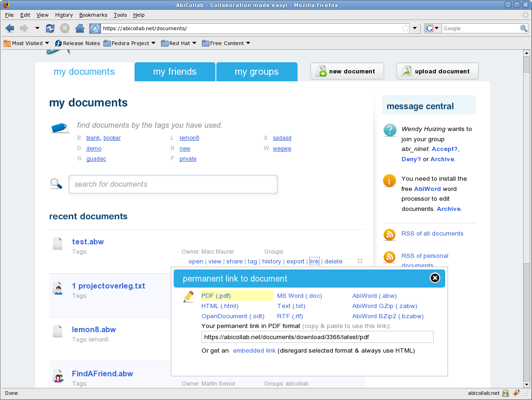
Task: Select the my documents tab
Action: tap(84, 72)
